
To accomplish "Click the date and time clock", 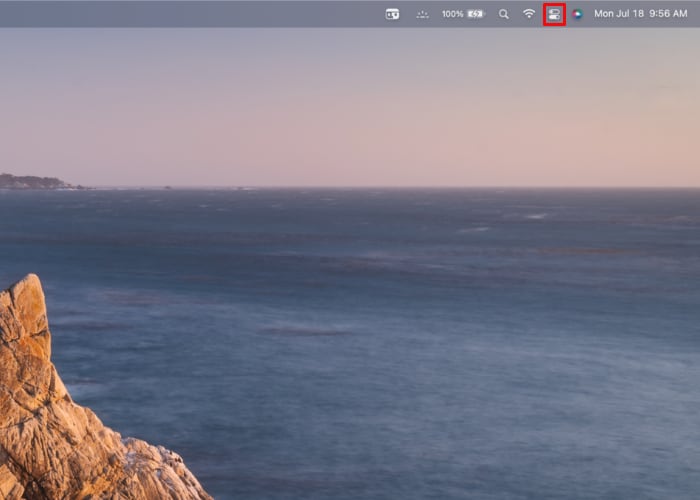I will click(x=640, y=14).
